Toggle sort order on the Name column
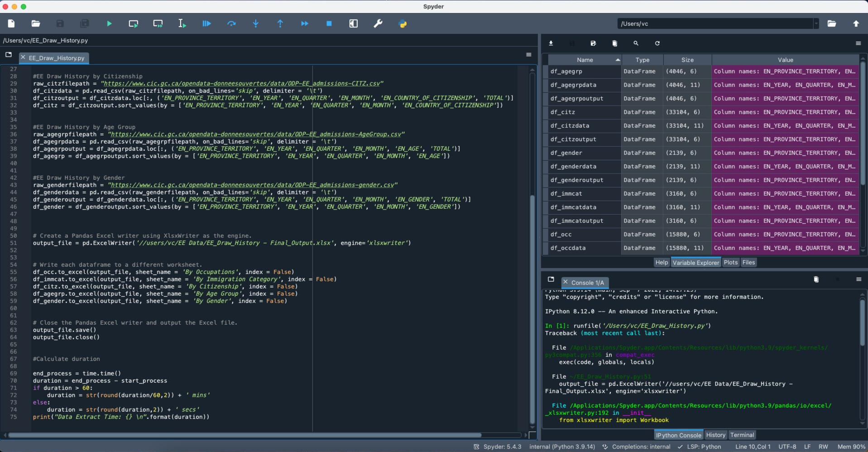This screenshot has height=452, width=868. click(585, 60)
